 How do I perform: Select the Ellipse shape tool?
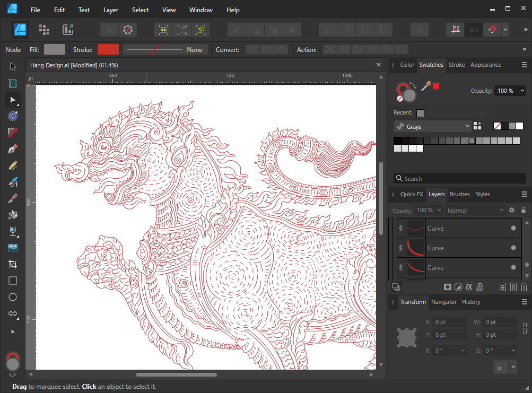coord(13,297)
